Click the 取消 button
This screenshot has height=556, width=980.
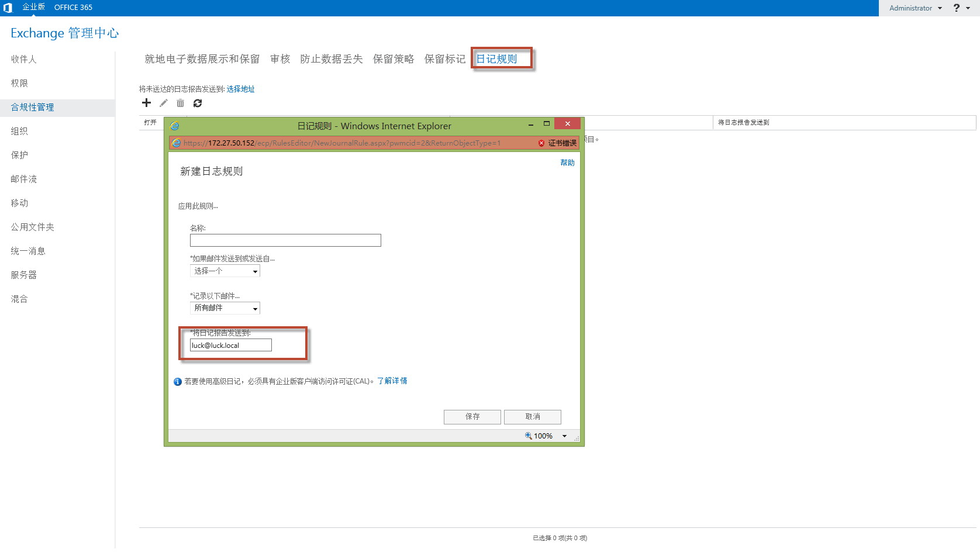pyautogui.click(x=533, y=417)
